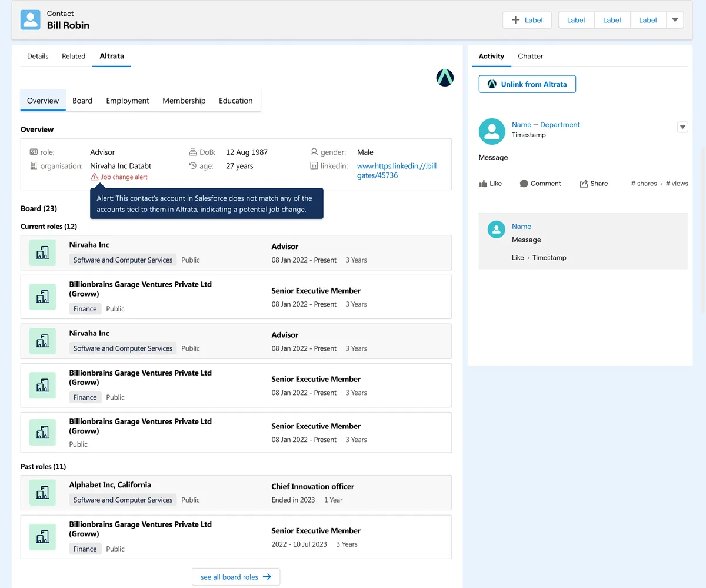Click the Nirvaha Inc Databt organisation value
The height and width of the screenshot is (588, 706).
[121, 166]
